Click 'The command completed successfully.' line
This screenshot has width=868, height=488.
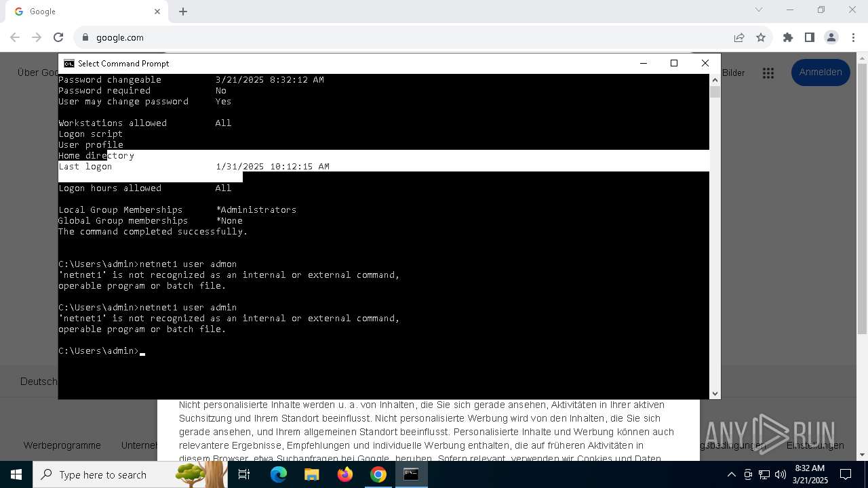(153, 232)
